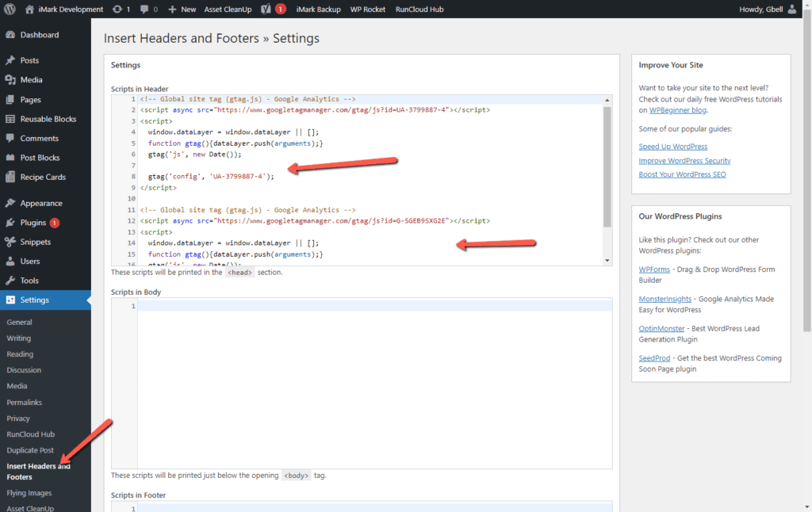
Task: Go to General settings submenu
Action: [x=19, y=322]
